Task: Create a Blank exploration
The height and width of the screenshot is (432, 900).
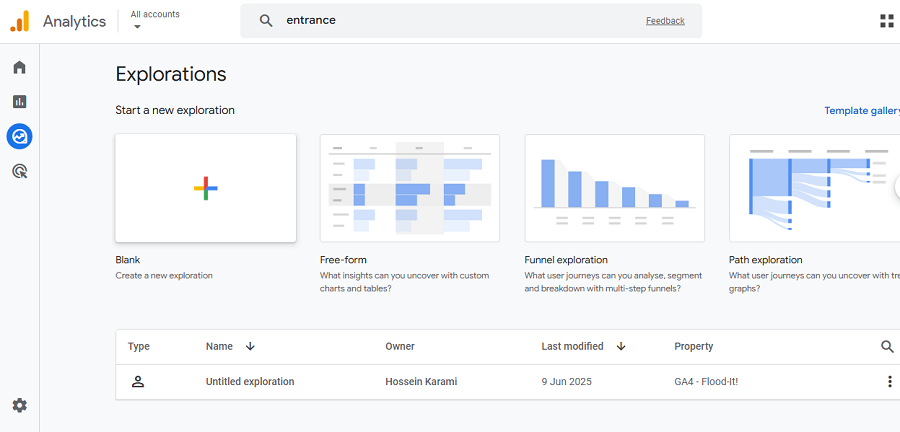Action: tap(205, 188)
